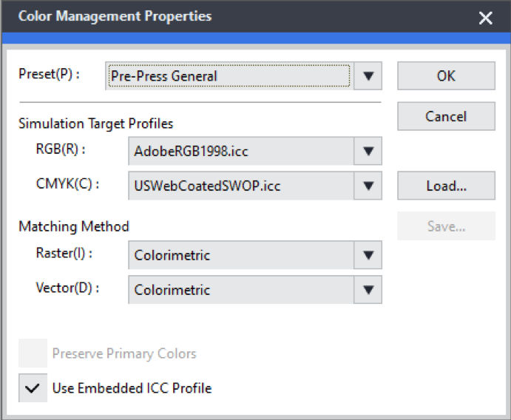Image resolution: width=511 pixels, height=420 pixels.
Task: Confirm settings with the OK button
Action: click(x=446, y=76)
